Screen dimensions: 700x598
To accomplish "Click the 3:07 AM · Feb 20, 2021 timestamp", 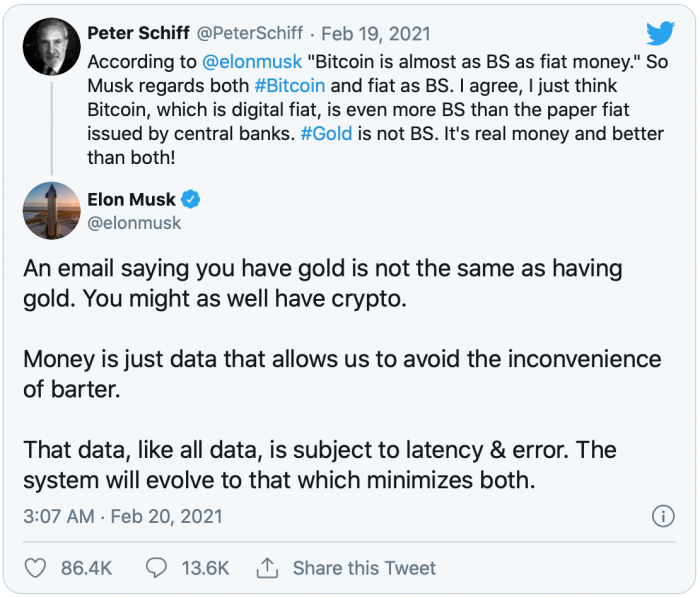I will click(x=123, y=516).
